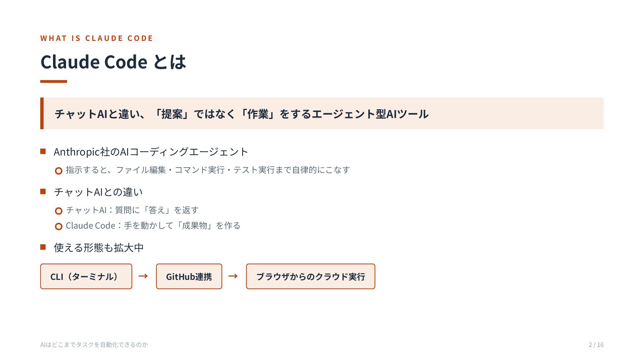The width and height of the screenshot is (644, 362).
Task: Click the square bullet beside 使える形態も拡大中
Action: tap(43, 247)
